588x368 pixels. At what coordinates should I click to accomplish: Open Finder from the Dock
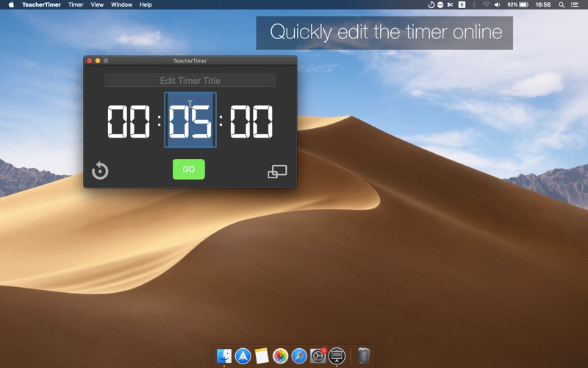(224, 355)
